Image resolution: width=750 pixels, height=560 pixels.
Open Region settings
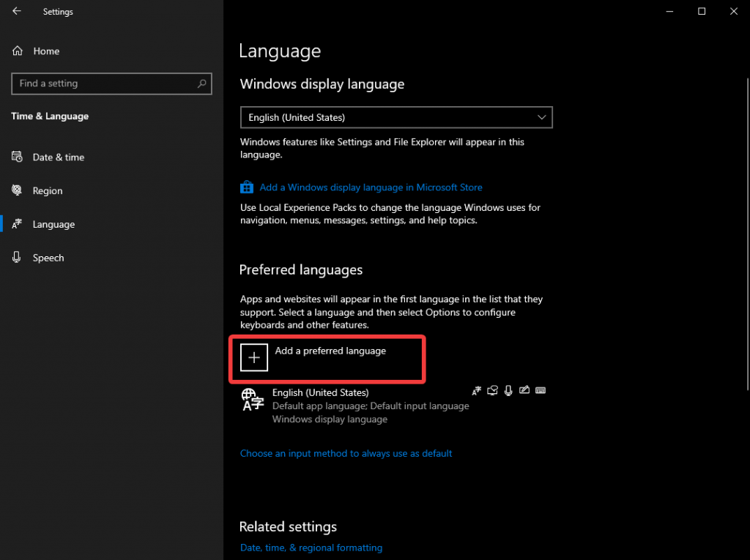48,191
